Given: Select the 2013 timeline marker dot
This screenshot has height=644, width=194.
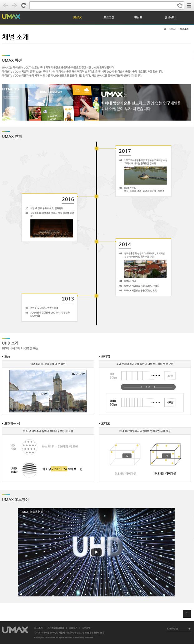Looking at the screenshot, I should [x=97, y=296].
